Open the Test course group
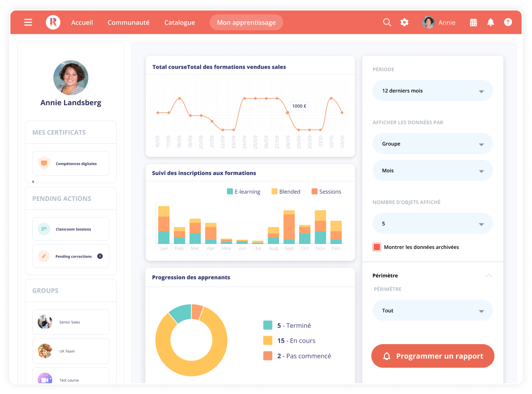The height and width of the screenshot is (394, 532). point(71,376)
